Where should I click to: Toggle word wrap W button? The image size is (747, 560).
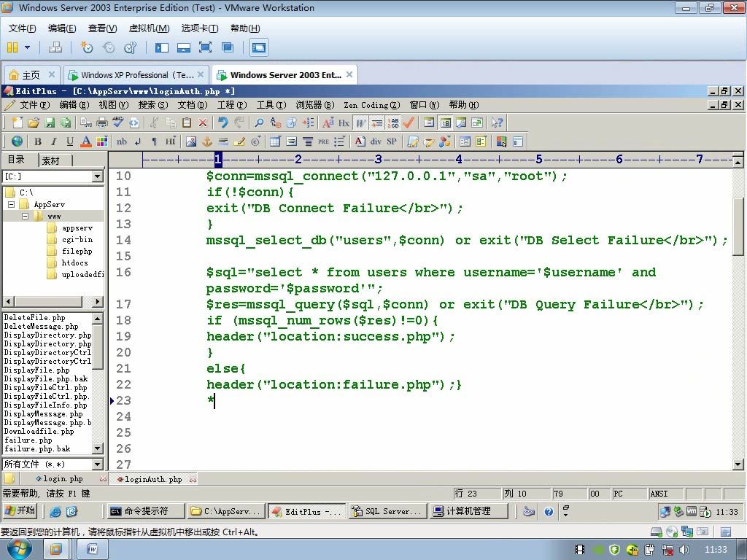(x=361, y=122)
